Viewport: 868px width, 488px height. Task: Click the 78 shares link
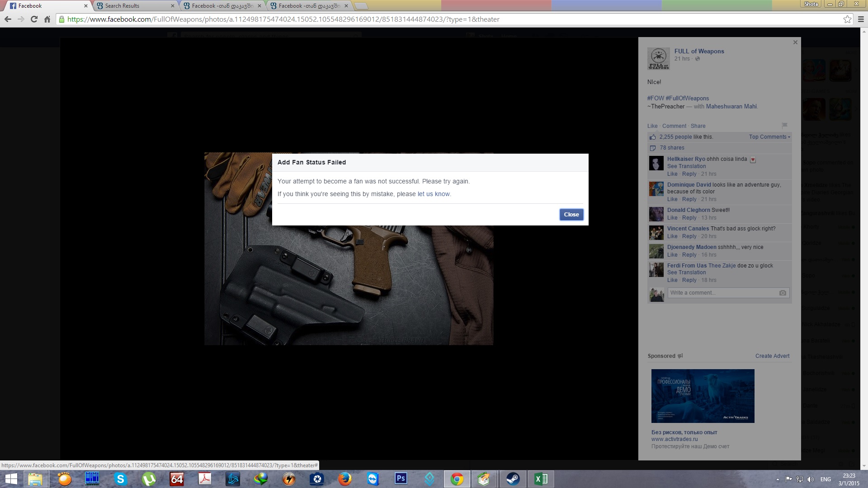coord(672,148)
